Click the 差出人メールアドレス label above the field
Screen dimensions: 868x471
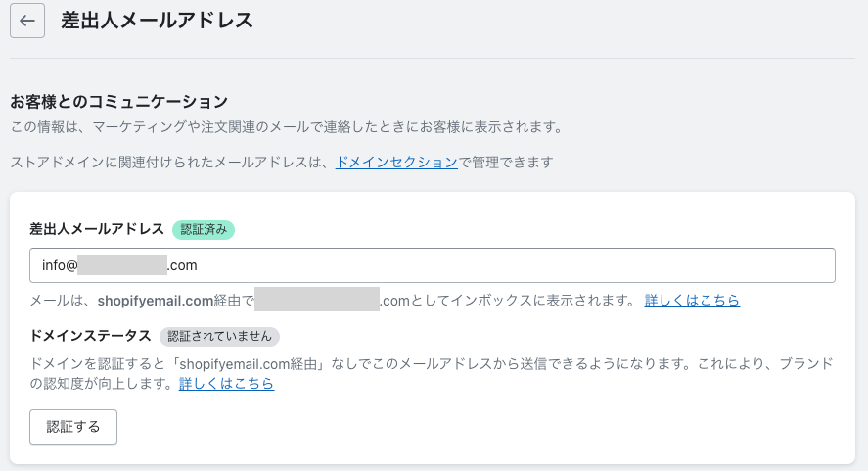tap(97, 229)
